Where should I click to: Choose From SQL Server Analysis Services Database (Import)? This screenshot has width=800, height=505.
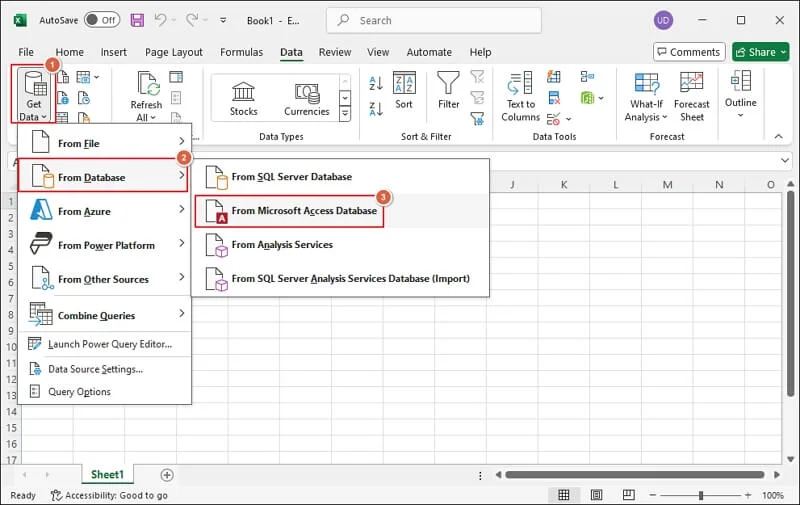click(340, 279)
